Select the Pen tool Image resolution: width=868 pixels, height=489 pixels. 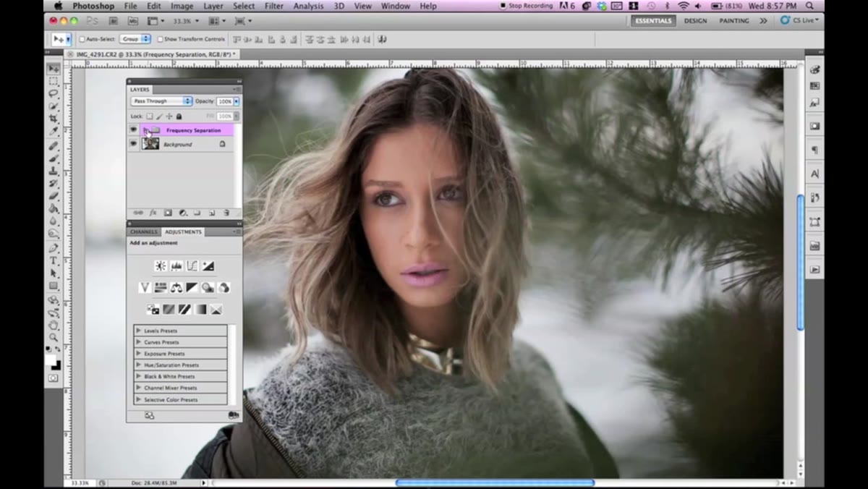tap(54, 247)
